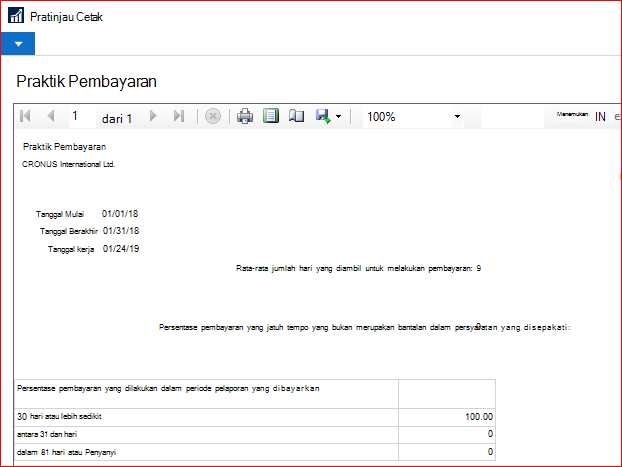Select the CRONUS International Ltd. text
Image resolution: width=622 pixels, height=467 pixels.
tap(69, 164)
